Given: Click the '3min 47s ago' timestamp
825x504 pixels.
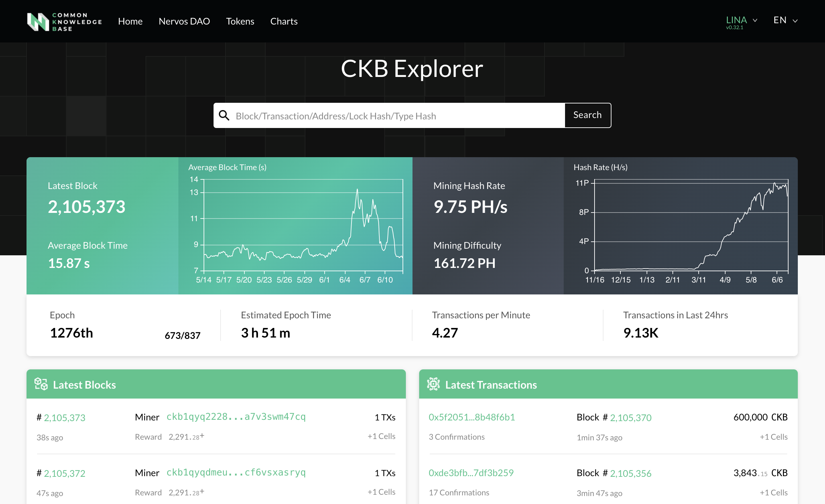Looking at the screenshot, I should [x=599, y=493].
